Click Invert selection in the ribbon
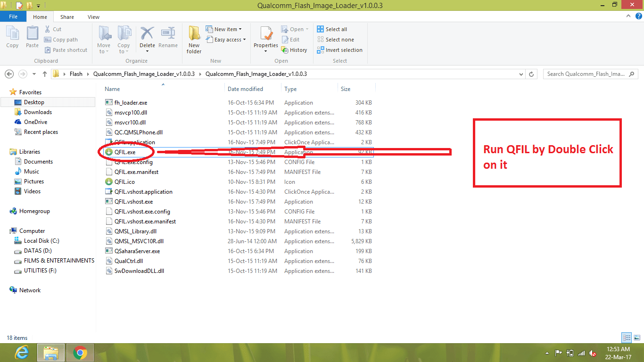This screenshot has width=644, height=362. coord(339,50)
